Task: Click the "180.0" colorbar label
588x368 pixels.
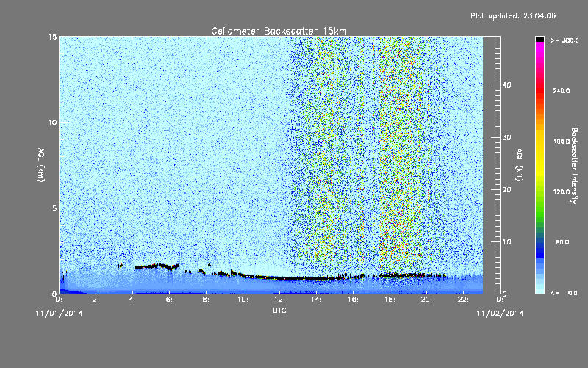Action: tap(562, 141)
